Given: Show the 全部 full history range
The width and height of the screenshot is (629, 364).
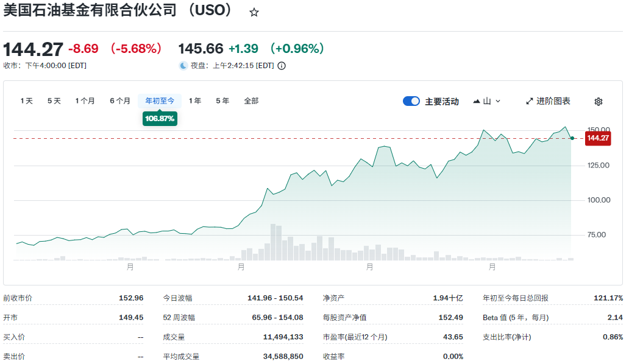Looking at the screenshot, I should [x=252, y=101].
